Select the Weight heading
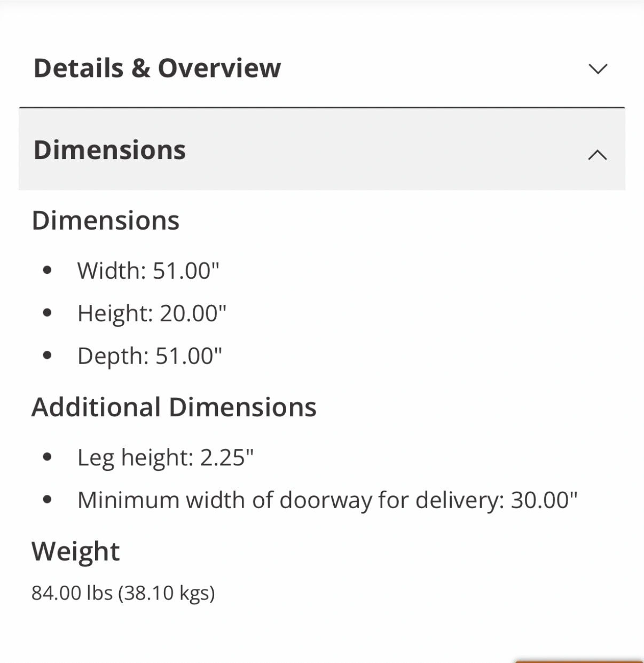This screenshot has width=644, height=663. [76, 551]
